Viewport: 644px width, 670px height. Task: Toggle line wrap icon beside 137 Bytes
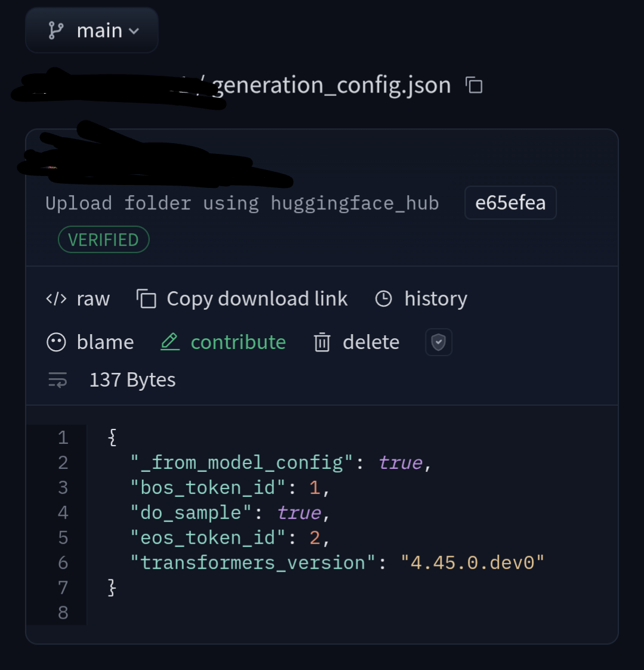(x=58, y=379)
